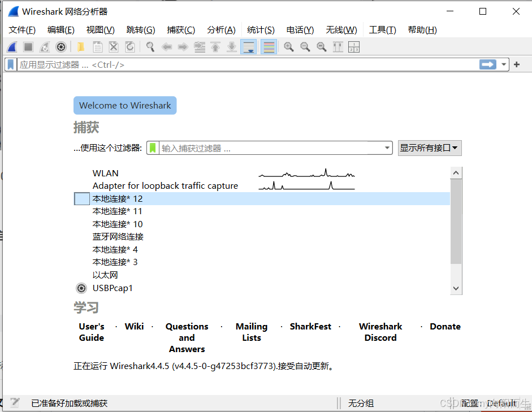Screen dimensions: 532x412
Task: Go forward in packet history arrow
Action: pyautogui.click(x=183, y=47)
